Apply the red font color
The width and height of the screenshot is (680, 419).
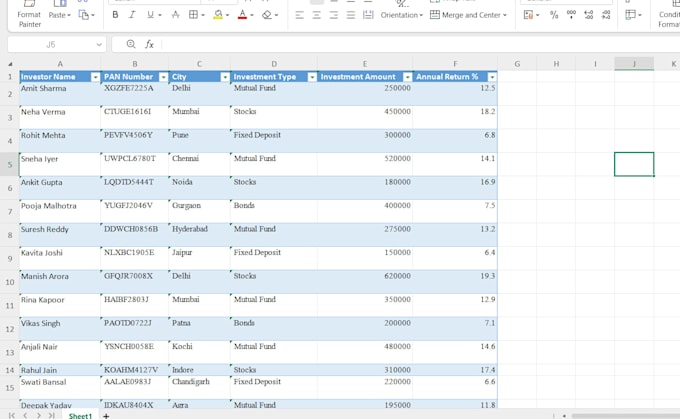[x=242, y=15]
